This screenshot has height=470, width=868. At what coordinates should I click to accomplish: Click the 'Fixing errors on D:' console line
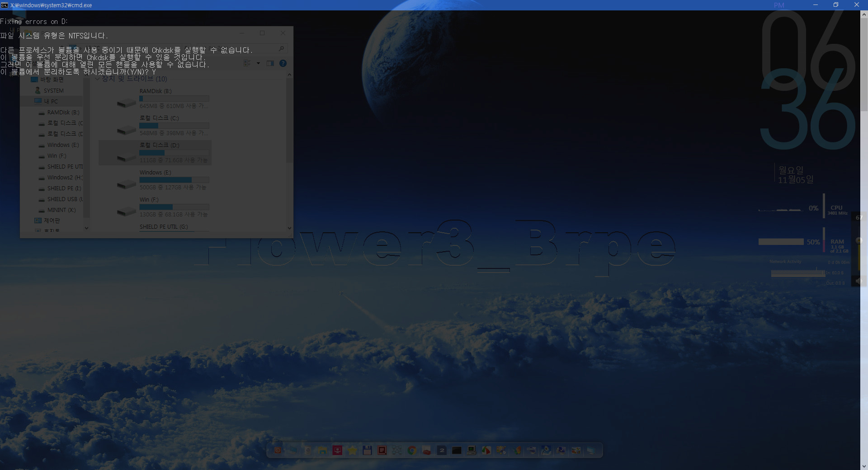34,21
